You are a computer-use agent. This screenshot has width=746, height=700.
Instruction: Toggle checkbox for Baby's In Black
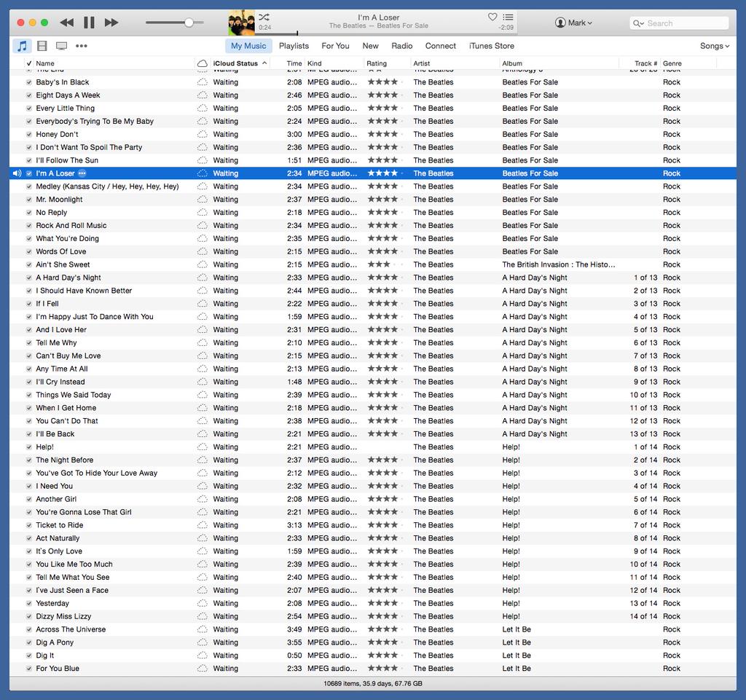pos(29,82)
